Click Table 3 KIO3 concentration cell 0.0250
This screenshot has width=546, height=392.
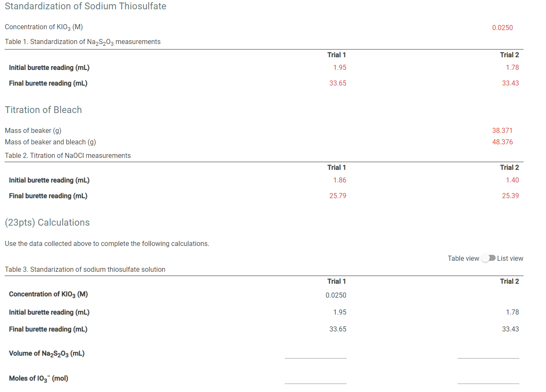[x=336, y=295]
